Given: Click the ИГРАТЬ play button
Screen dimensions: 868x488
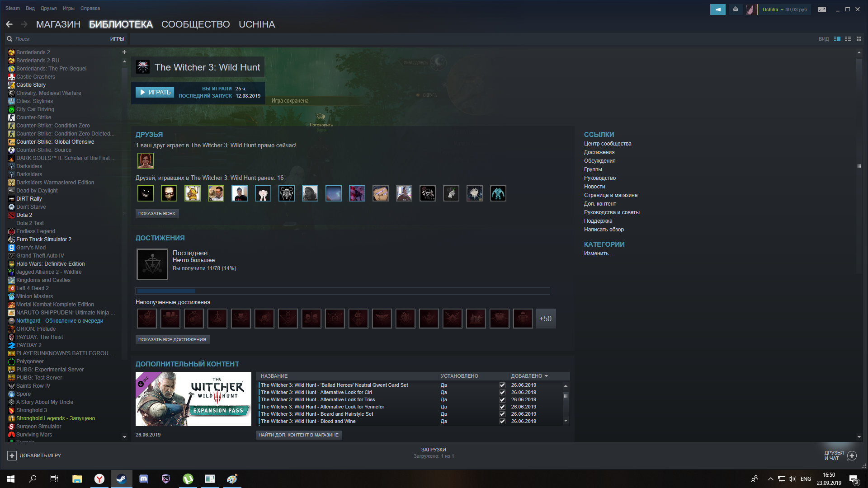Looking at the screenshot, I should (x=155, y=92).
